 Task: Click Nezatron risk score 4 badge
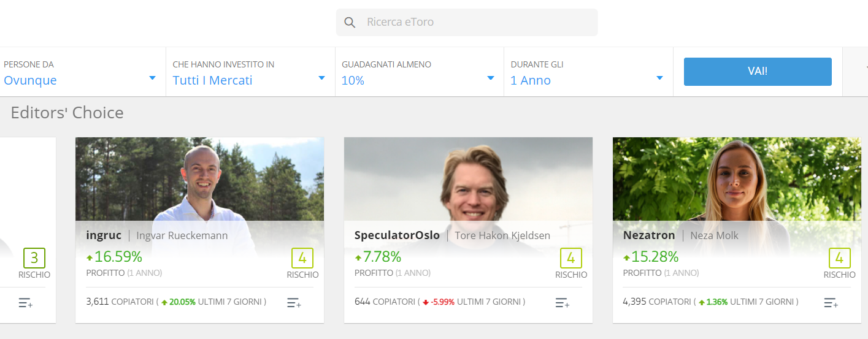tap(840, 258)
